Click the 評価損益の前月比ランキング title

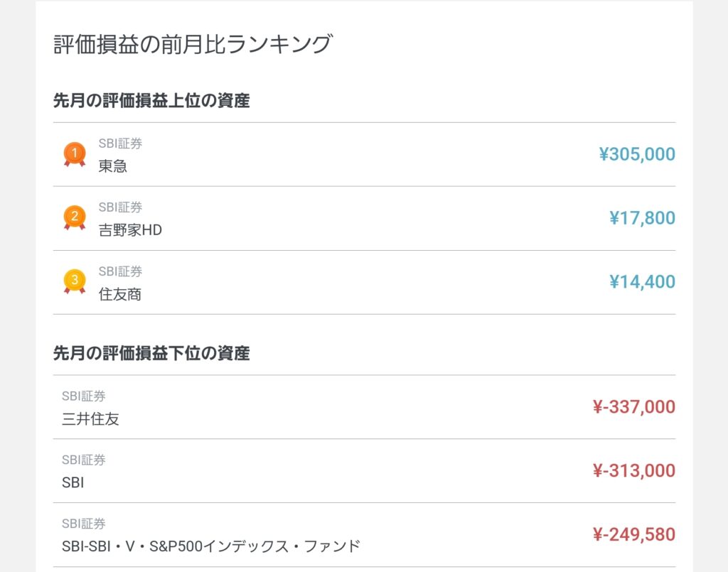193,44
